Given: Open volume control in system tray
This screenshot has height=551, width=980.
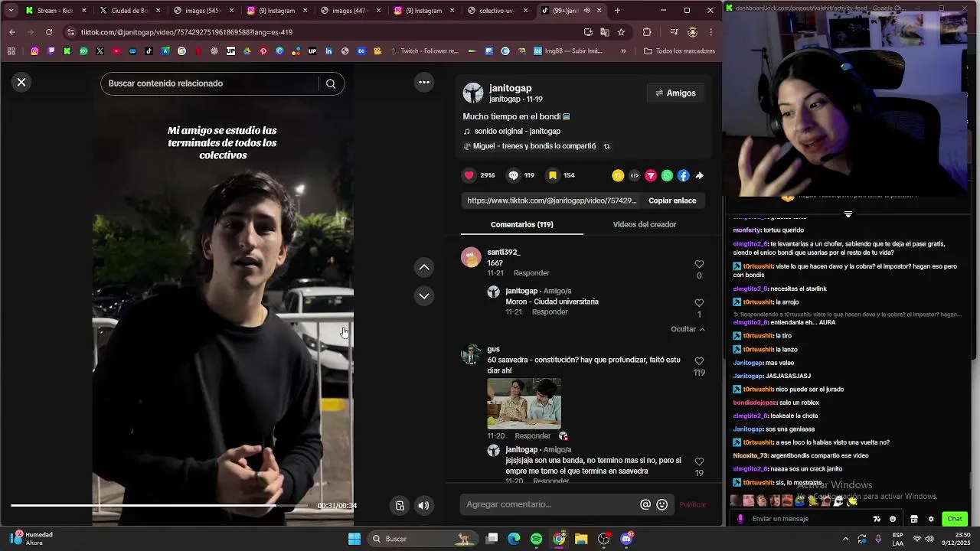Looking at the screenshot, I should click(929, 539).
